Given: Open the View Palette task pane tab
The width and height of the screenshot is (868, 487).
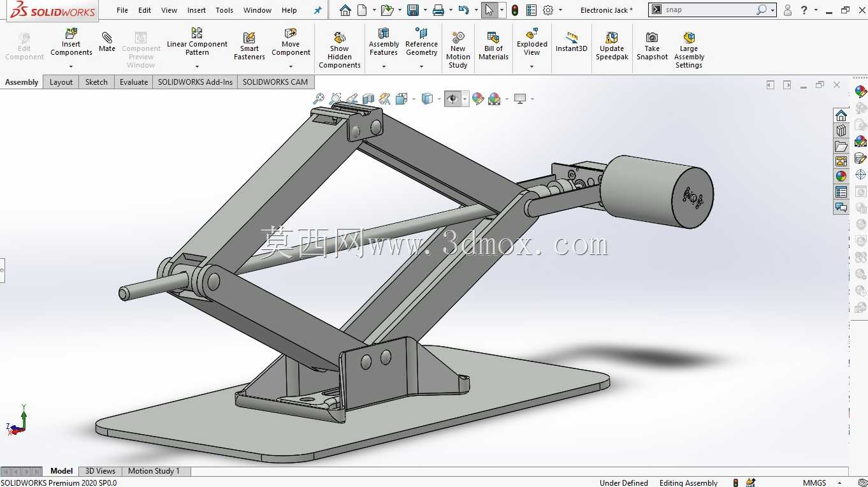Looking at the screenshot, I should click(x=841, y=161).
